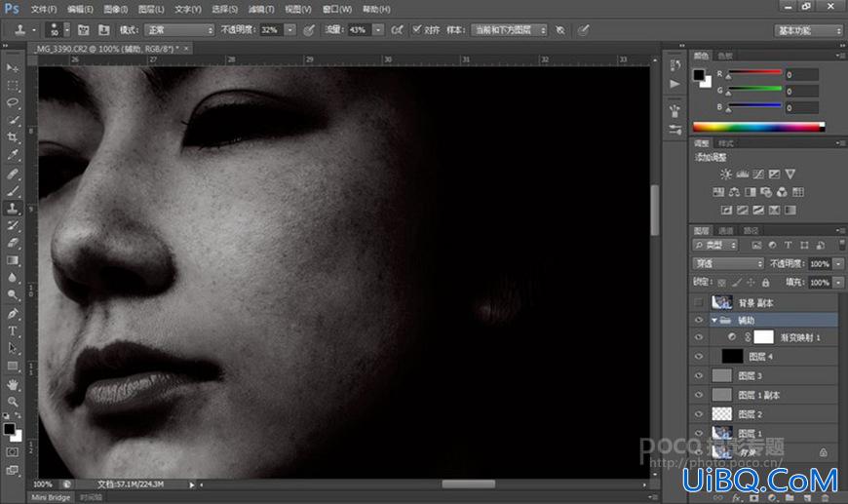The height and width of the screenshot is (504, 848).
Task: Open the 文件(F) menu
Action: (43, 9)
